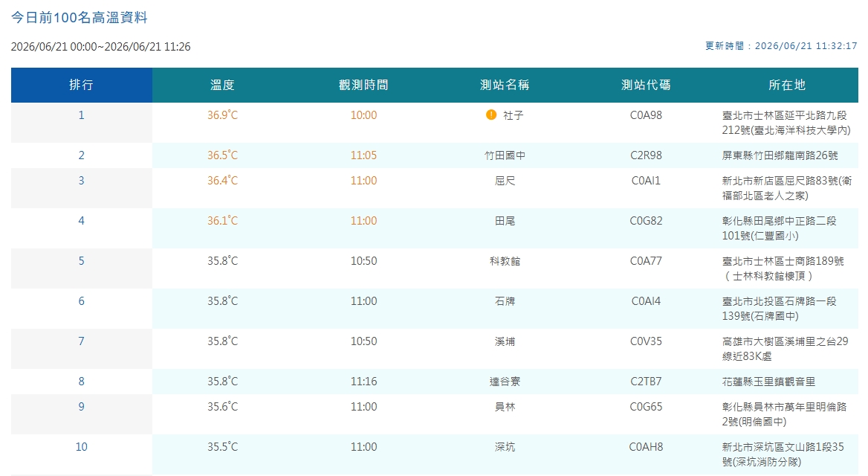Click the 排行 column header
868x476 pixels.
click(x=82, y=85)
